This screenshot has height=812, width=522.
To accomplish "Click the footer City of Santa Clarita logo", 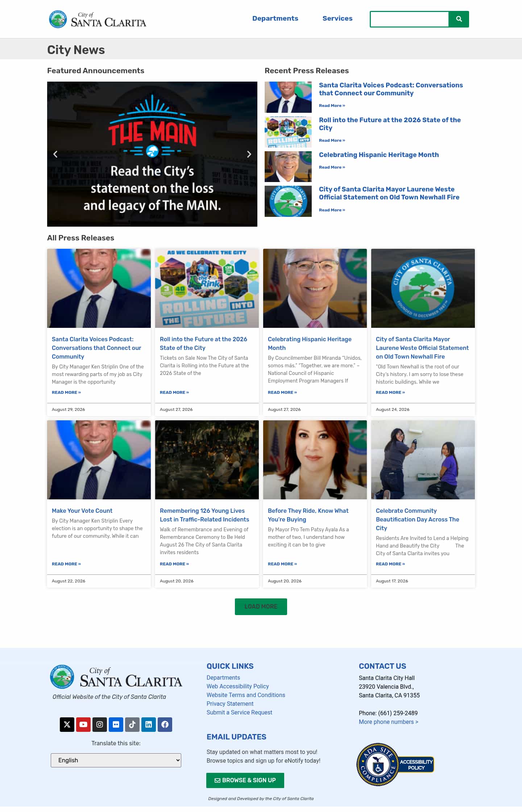I will coord(116,677).
